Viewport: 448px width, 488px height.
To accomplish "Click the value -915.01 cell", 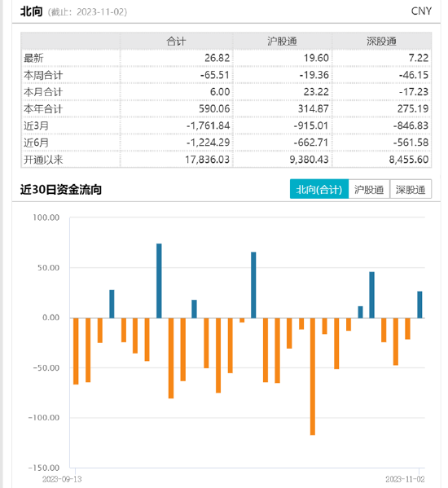I will 311,125.
